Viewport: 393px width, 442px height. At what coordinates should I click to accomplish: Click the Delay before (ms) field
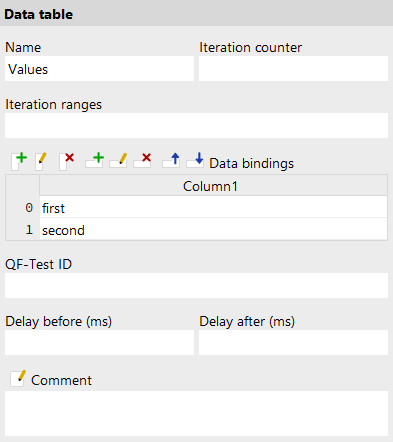pos(99,343)
